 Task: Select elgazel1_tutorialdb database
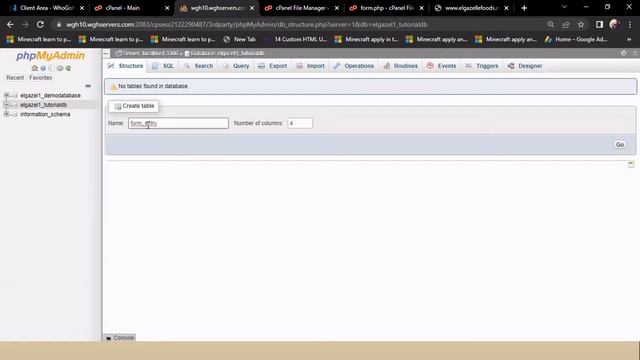pyautogui.click(x=44, y=105)
